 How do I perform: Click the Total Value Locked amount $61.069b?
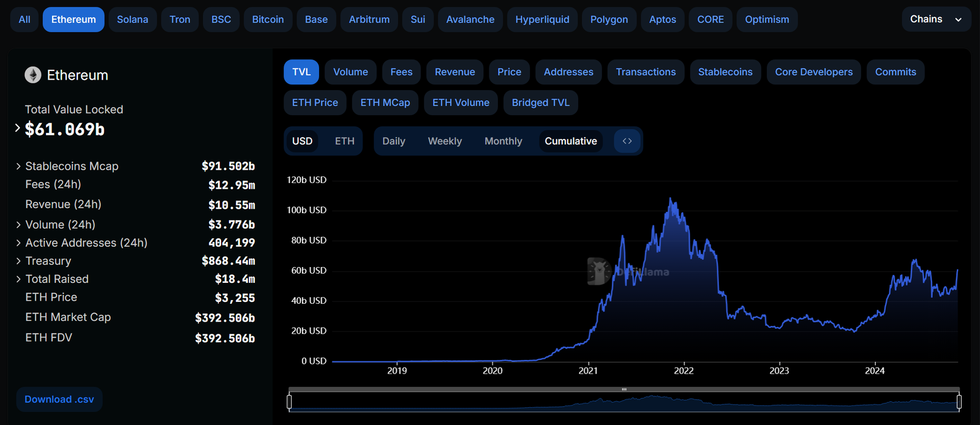point(64,129)
